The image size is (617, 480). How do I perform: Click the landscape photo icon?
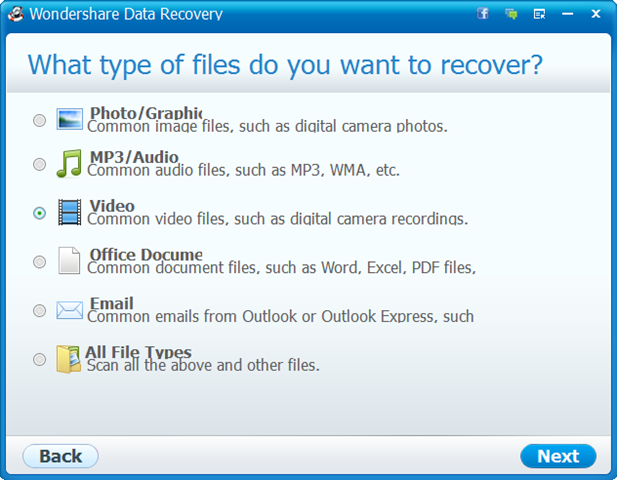69,119
